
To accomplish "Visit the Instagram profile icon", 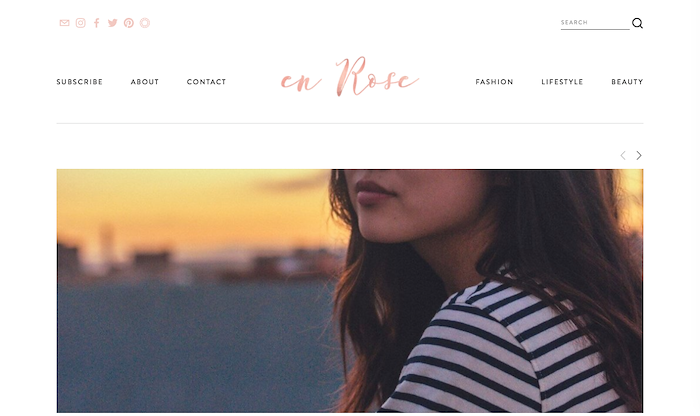I will [x=80, y=23].
